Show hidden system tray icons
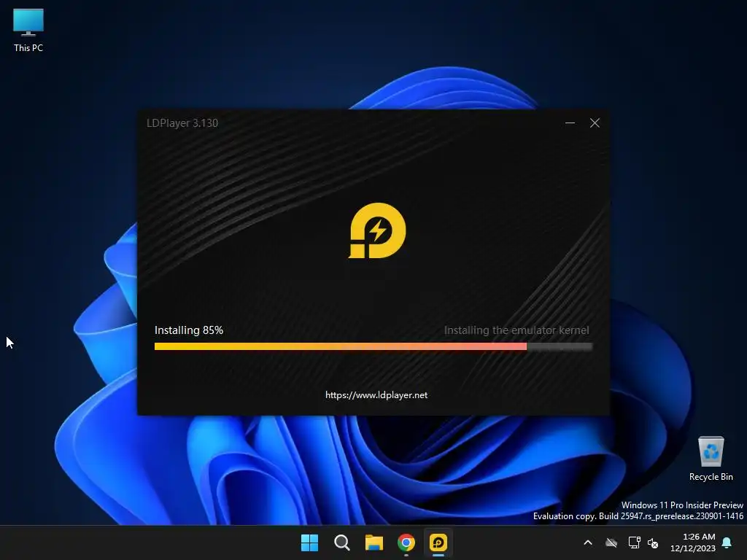Viewport: 747px width, 560px height. click(x=588, y=542)
